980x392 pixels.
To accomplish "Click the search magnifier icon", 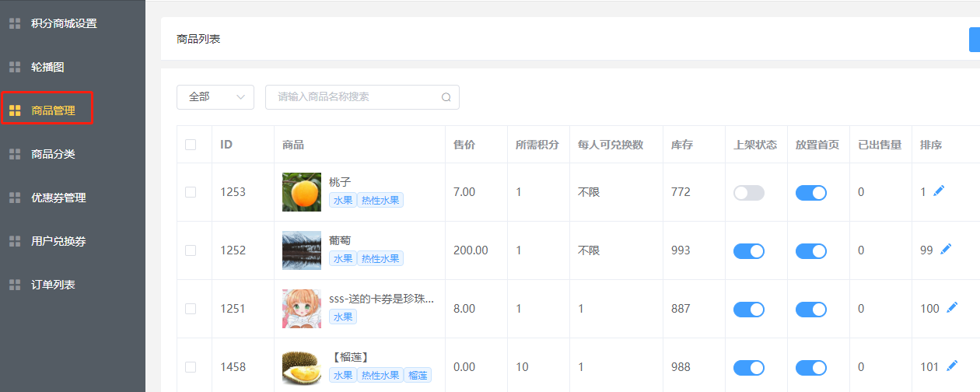I will tap(446, 97).
